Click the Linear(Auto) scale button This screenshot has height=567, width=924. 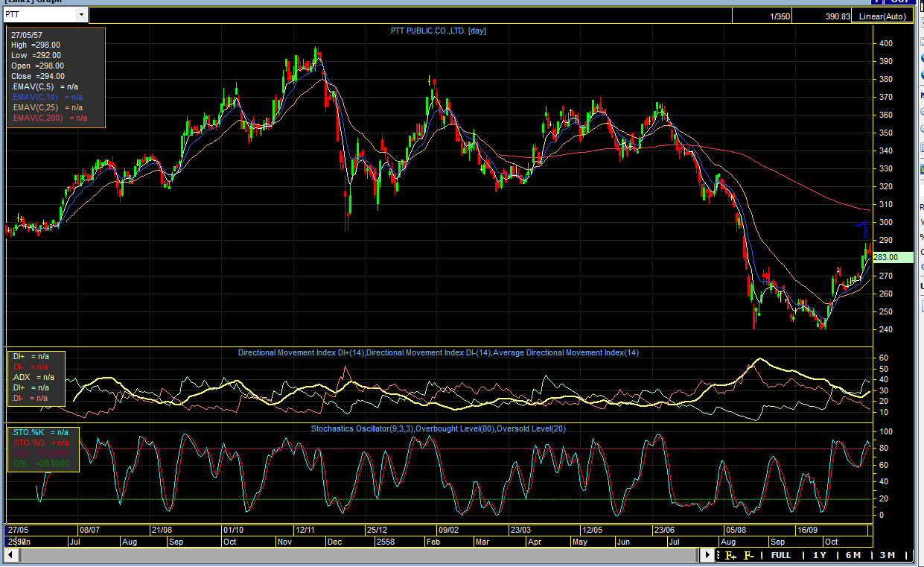(x=882, y=16)
